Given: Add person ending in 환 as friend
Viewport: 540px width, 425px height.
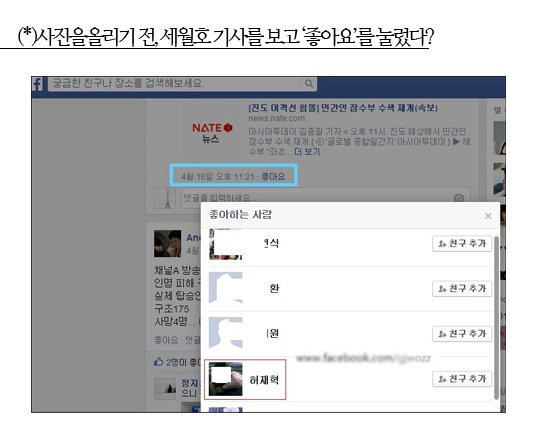Looking at the screenshot, I should [462, 289].
